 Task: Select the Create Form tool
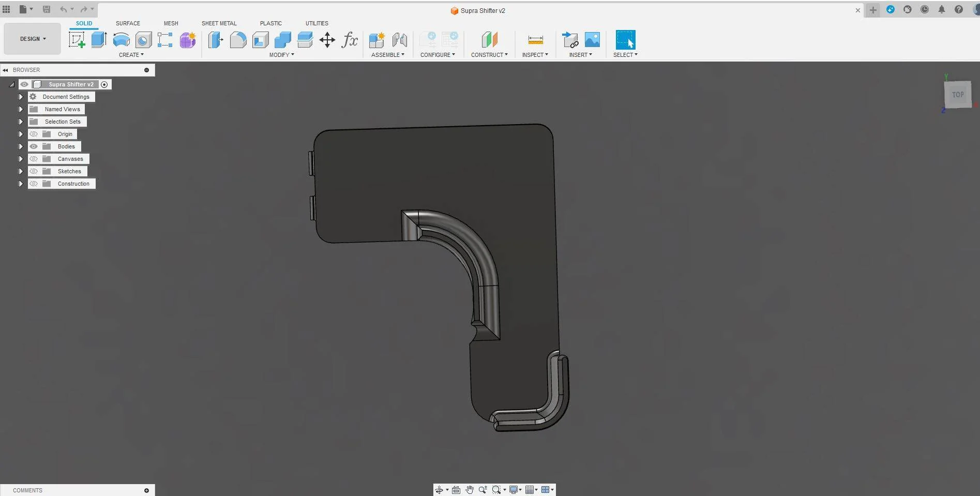click(x=188, y=40)
